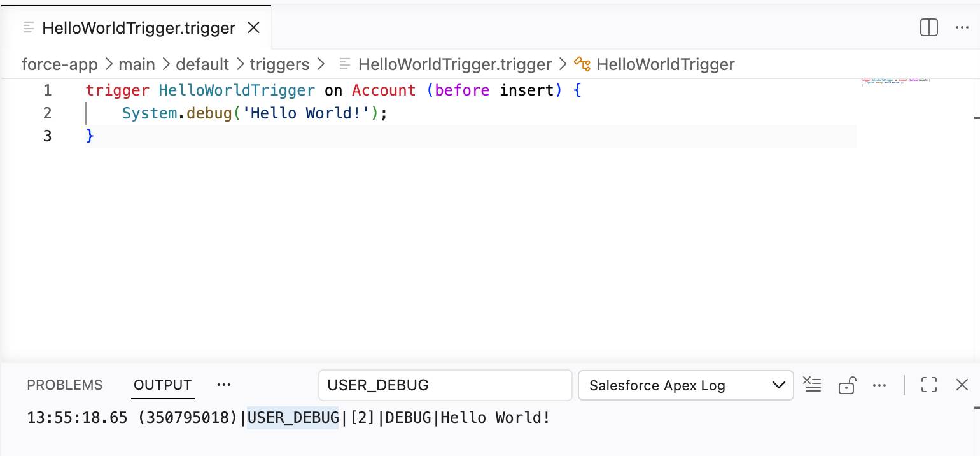Click the highlighted USER_DEBUG in log output
Image resolution: width=980 pixels, height=456 pixels.
[293, 418]
